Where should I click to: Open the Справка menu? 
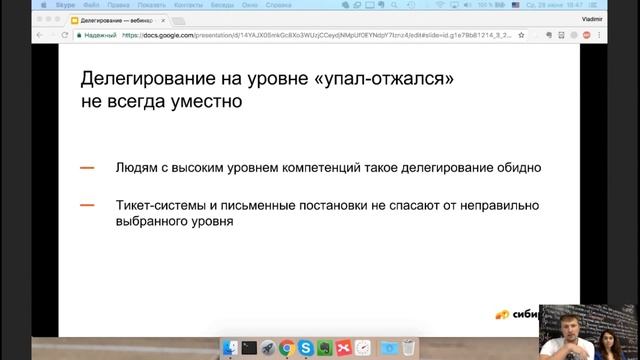coord(278,5)
